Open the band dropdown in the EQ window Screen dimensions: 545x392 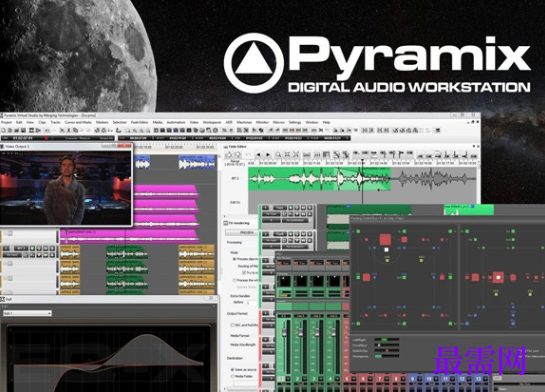27,313
